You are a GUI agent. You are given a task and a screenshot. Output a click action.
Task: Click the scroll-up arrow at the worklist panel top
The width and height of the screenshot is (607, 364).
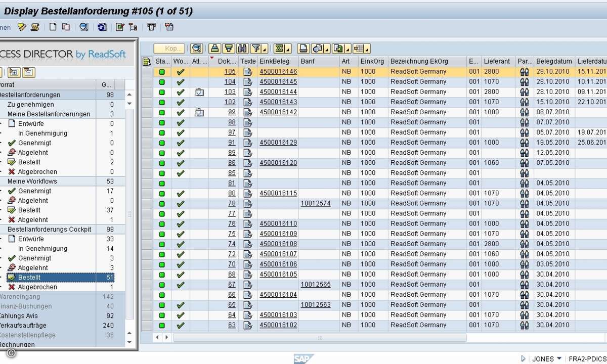coord(129,95)
